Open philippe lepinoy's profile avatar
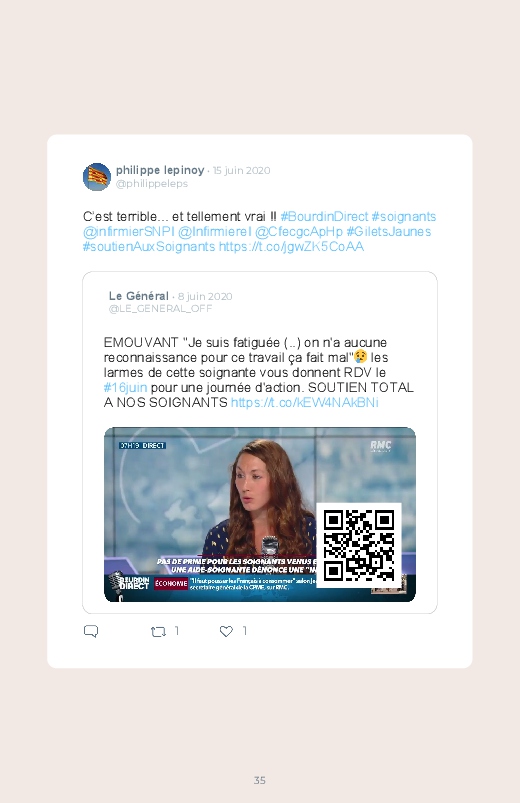 (97, 177)
